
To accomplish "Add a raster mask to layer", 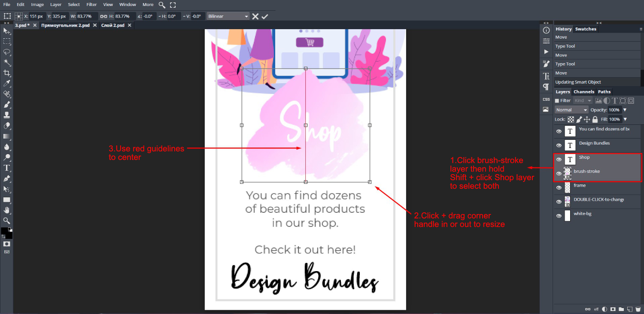I will click(613, 309).
